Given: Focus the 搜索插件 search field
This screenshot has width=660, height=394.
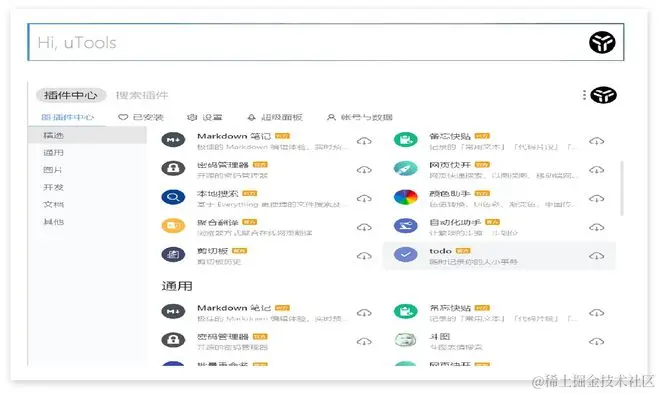Looking at the screenshot, I should click(x=142, y=95).
